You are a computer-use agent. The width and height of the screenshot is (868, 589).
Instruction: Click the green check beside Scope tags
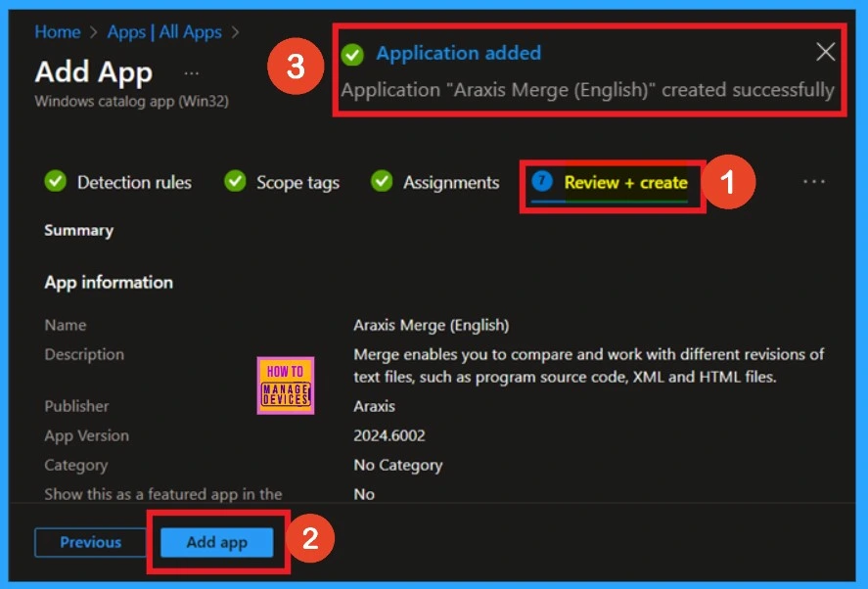point(235,181)
